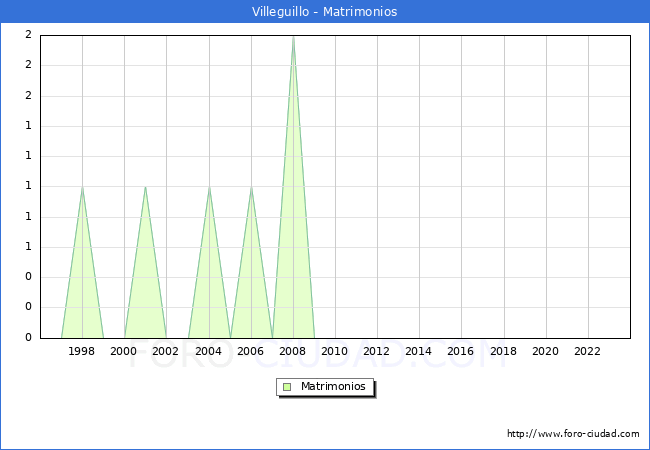This screenshot has width=650, height=450.
Task: Click the chart title 'Villeguillo - Matrimonios'
Action: (325, 12)
